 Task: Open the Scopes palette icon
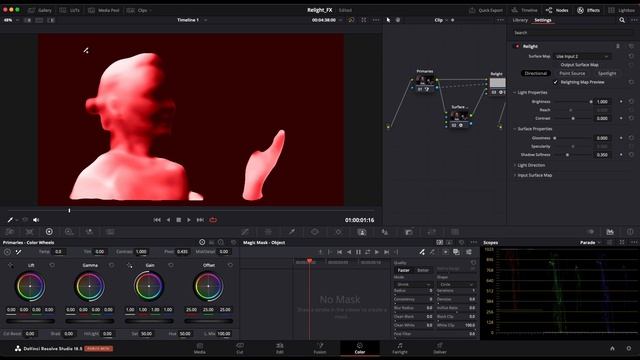610,232
